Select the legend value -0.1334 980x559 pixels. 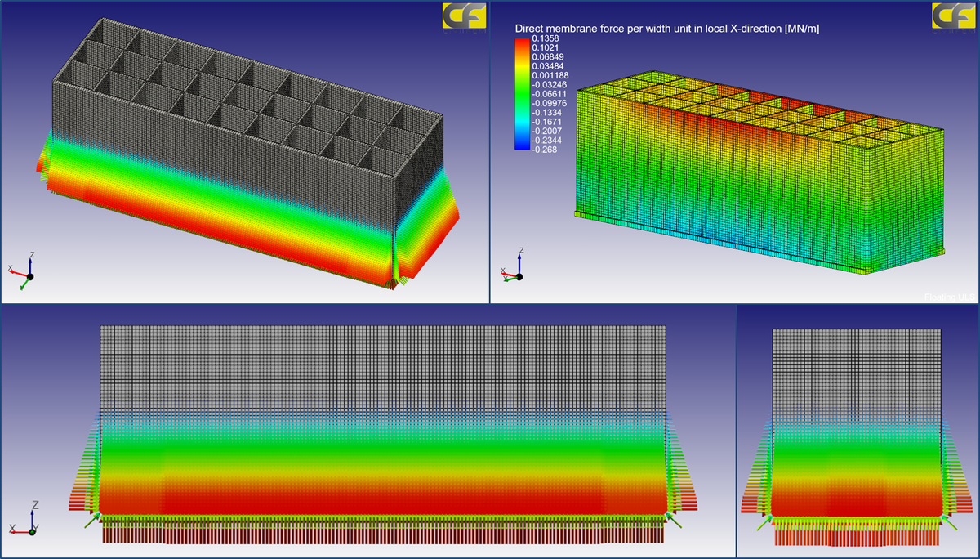click(546, 112)
